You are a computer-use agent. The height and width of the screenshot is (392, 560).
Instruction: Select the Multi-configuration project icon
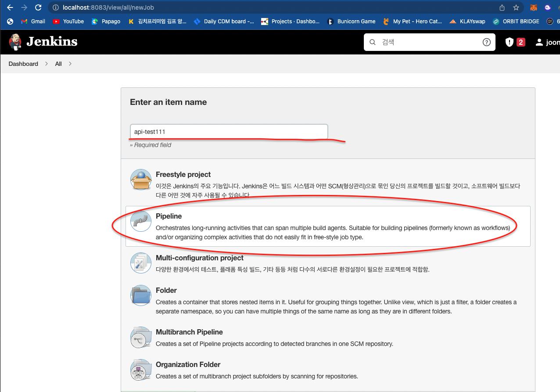click(141, 263)
